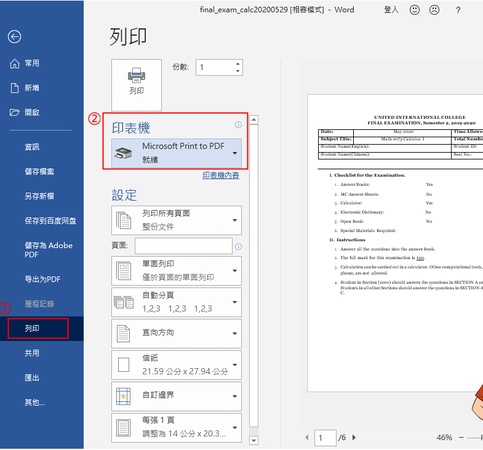Viewport: 483px width, 450px height.
Task: Go to next preview page arrow
Action: tap(354, 437)
